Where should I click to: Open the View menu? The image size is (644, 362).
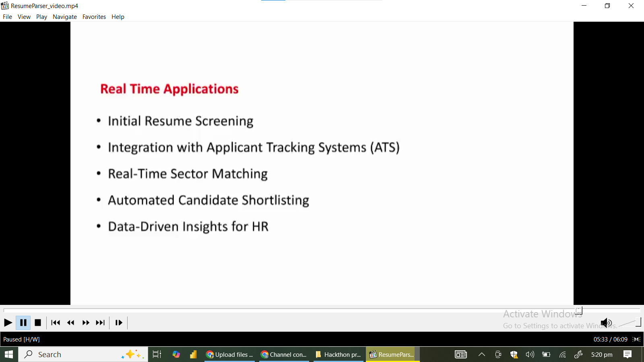click(x=24, y=17)
